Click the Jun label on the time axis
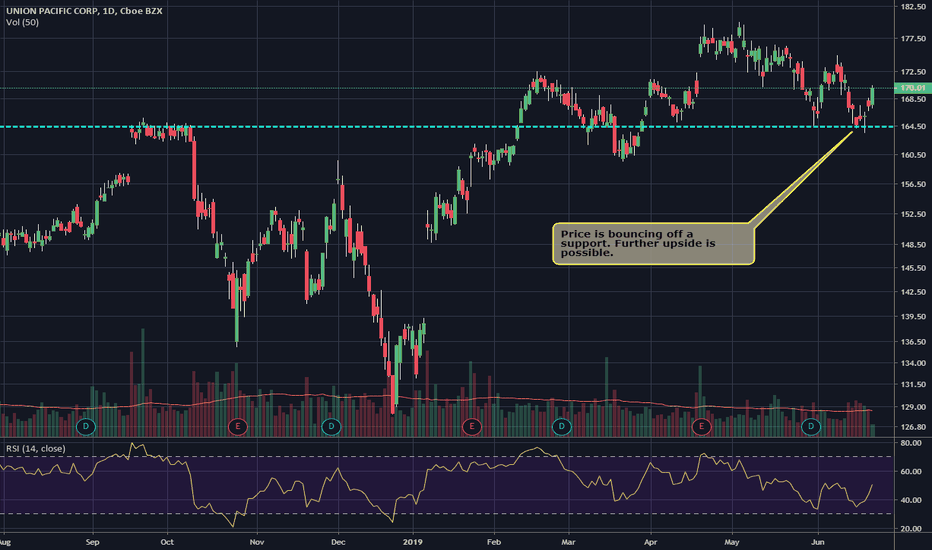Image resolution: width=932 pixels, height=550 pixels. point(818,542)
